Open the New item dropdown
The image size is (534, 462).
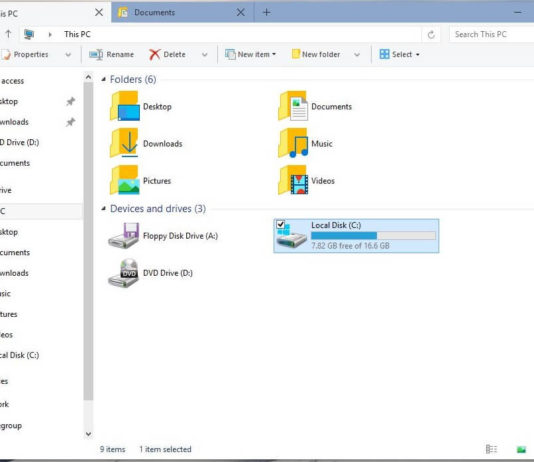(x=273, y=54)
